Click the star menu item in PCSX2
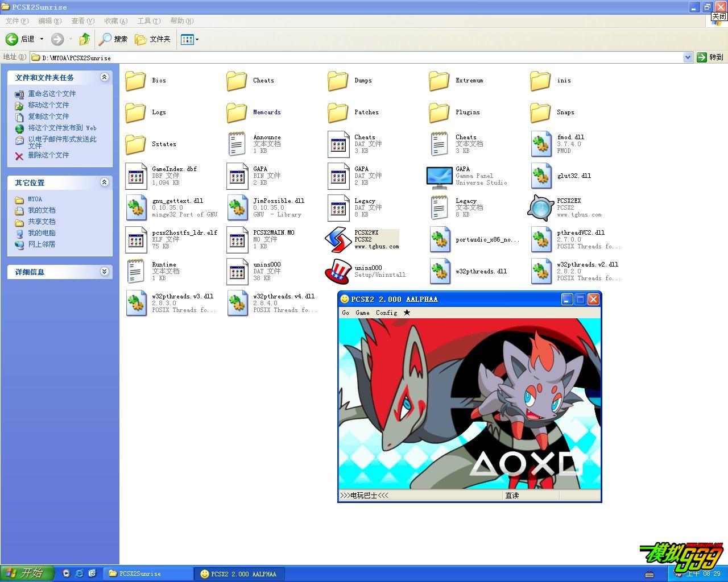The width and height of the screenshot is (728, 582). (x=407, y=313)
